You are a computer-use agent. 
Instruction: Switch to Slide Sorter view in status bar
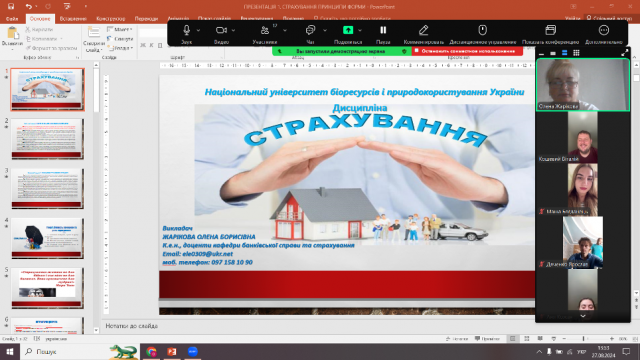pyautogui.click(x=527, y=339)
